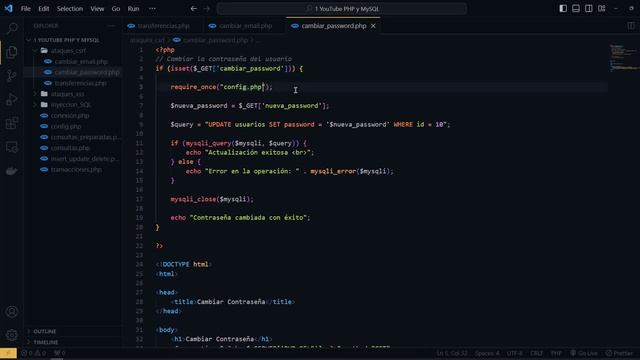The image size is (640, 360).
Task: Open the Selection menu
Action: click(70, 9)
